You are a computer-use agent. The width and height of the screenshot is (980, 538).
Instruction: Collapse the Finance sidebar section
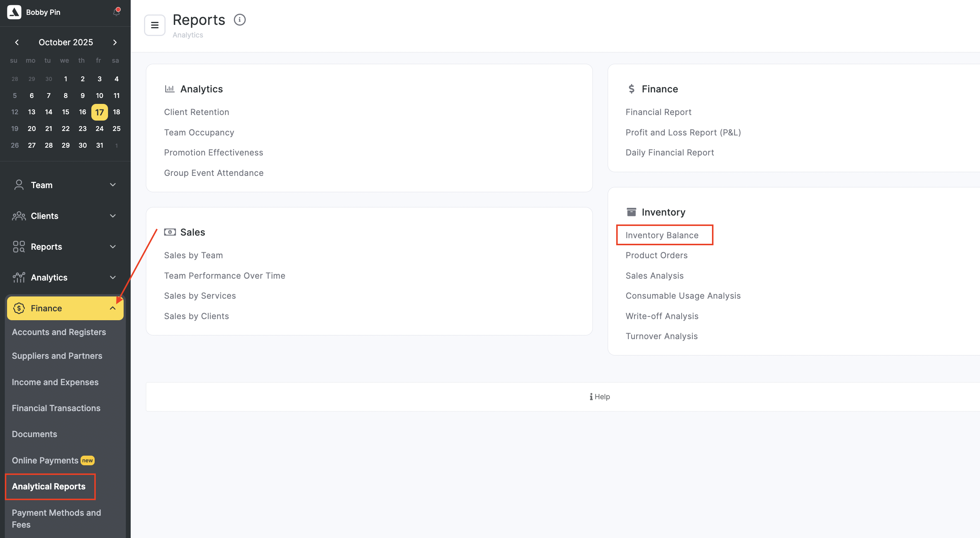coord(112,308)
